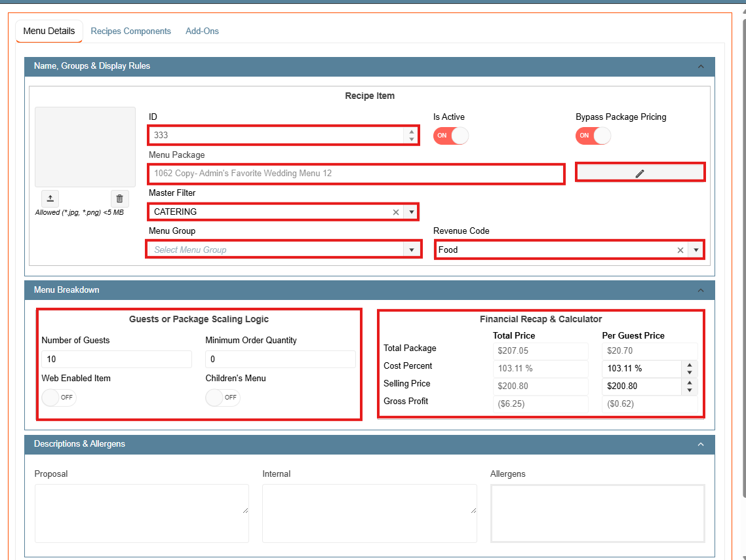Collapse the Menu Breakdown section

pos(701,290)
